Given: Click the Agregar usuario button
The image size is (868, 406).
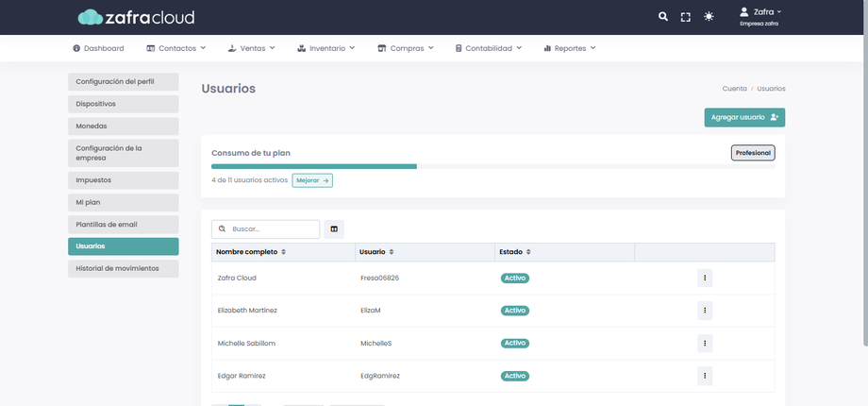Looking at the screenshot, I should tap(743, 117).
